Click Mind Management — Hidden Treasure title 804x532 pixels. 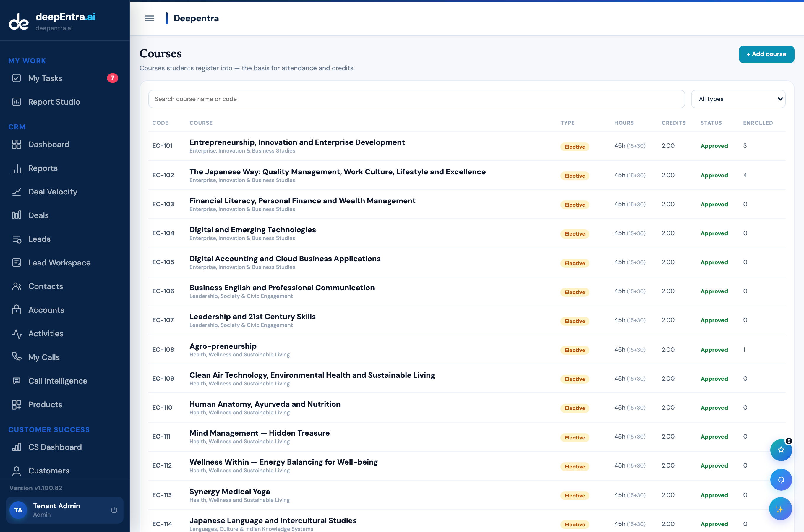[260, 433]
